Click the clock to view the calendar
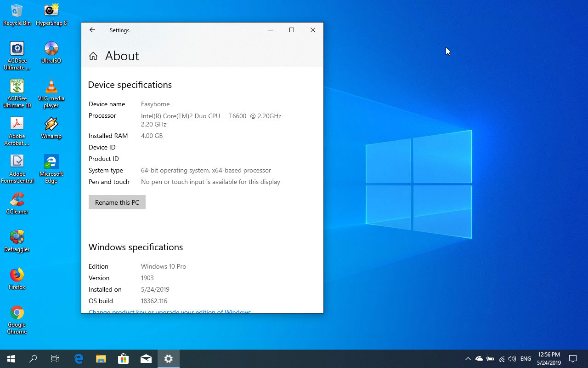 (x=548, y=358)
